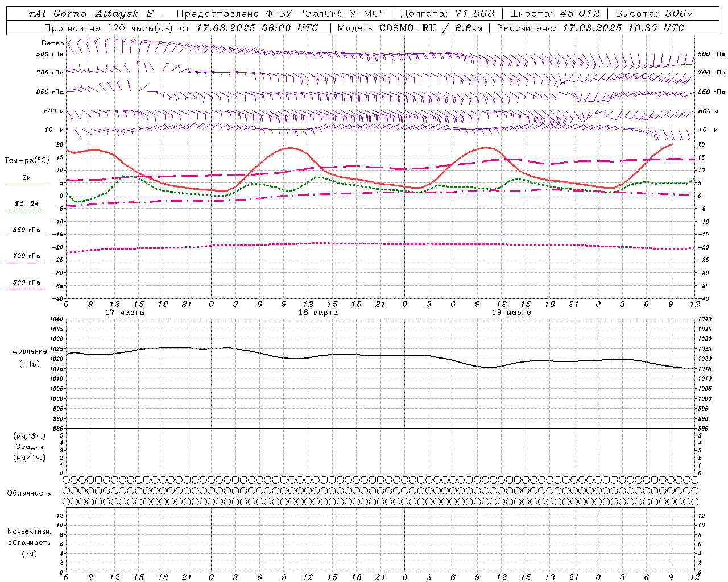
Task: Click the Облачность panel label
Action: [x=29, y=493]
